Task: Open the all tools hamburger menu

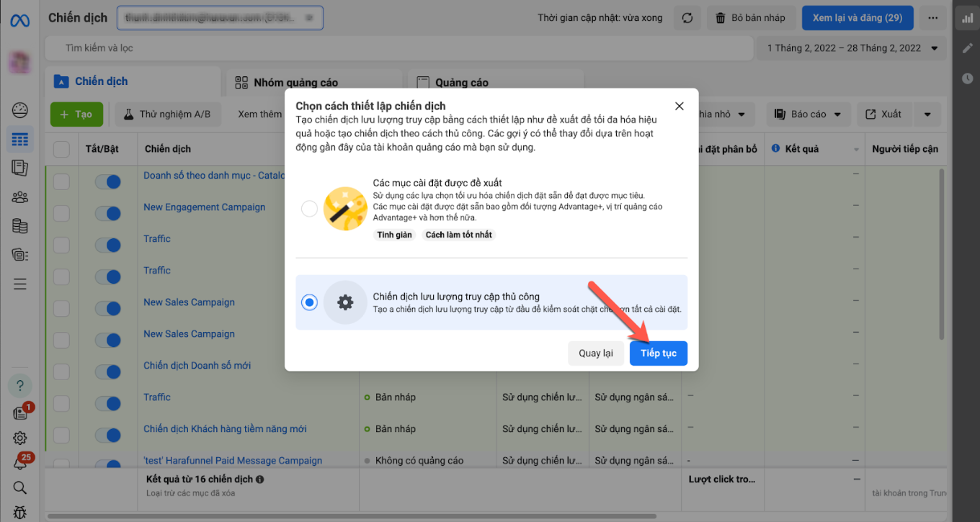Action: (x=20, y=284)
